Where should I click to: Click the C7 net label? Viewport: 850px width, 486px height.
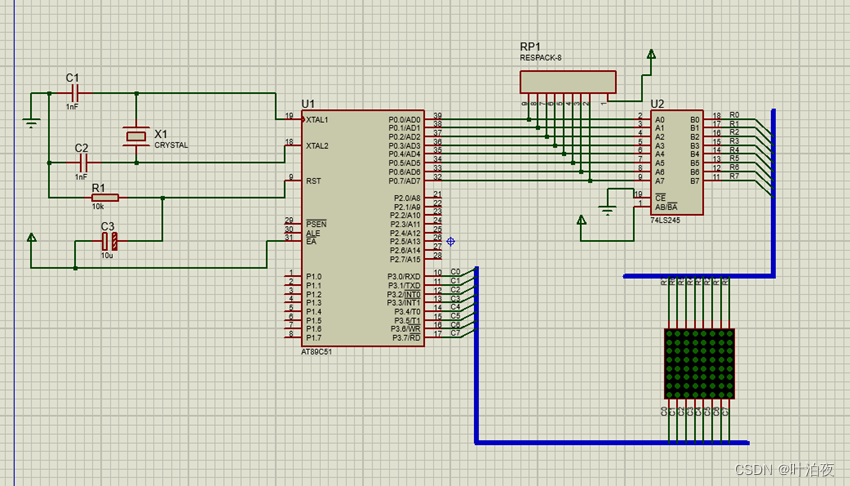(455, 333)
